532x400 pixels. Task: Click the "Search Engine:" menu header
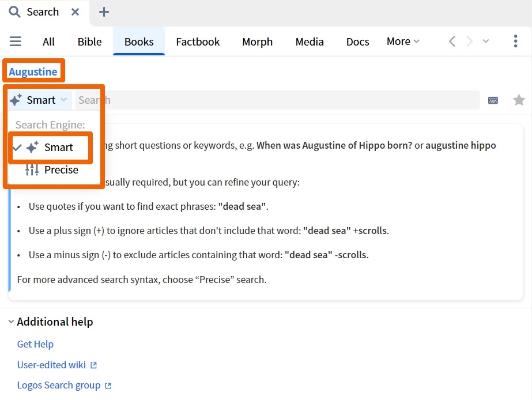coord(50,125)
